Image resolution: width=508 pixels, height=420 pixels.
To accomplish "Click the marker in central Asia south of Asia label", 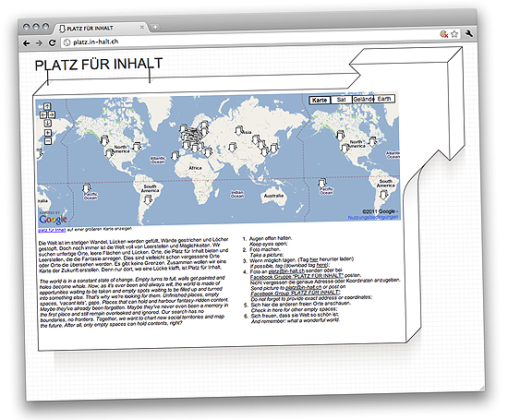I will point(232,148).
